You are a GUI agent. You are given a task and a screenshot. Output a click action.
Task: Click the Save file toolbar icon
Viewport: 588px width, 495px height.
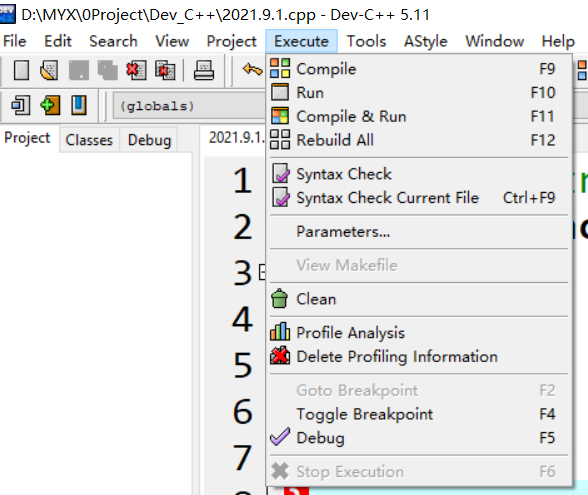(79, 70)
